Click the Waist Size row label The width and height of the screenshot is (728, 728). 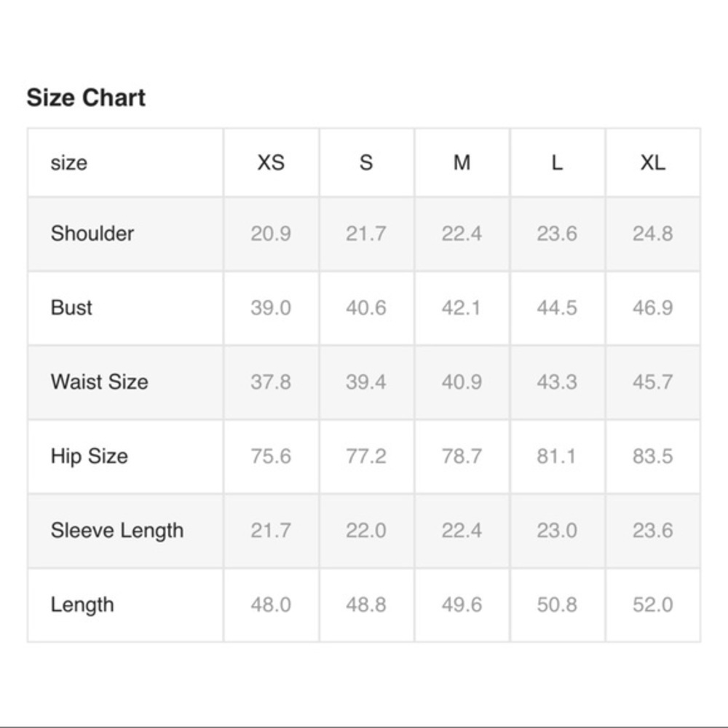tap(99, 381)
